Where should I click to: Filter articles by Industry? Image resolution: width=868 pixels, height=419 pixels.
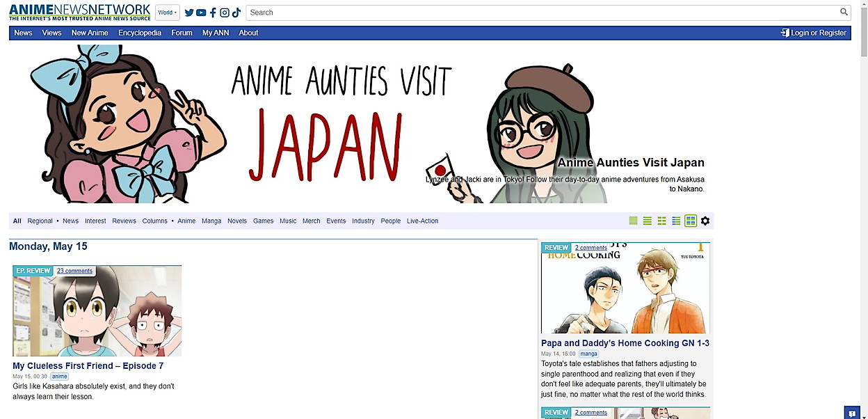pos(363,221)
